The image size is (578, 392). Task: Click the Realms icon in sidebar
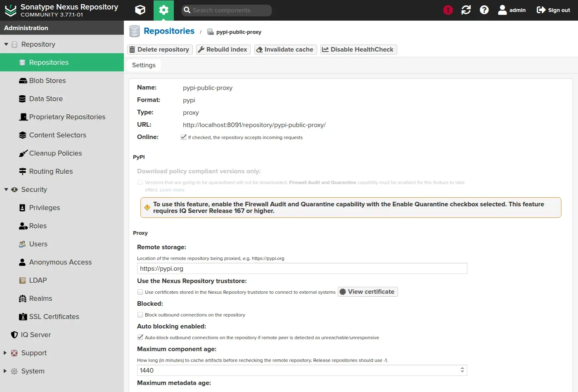[x=23, y=299]
